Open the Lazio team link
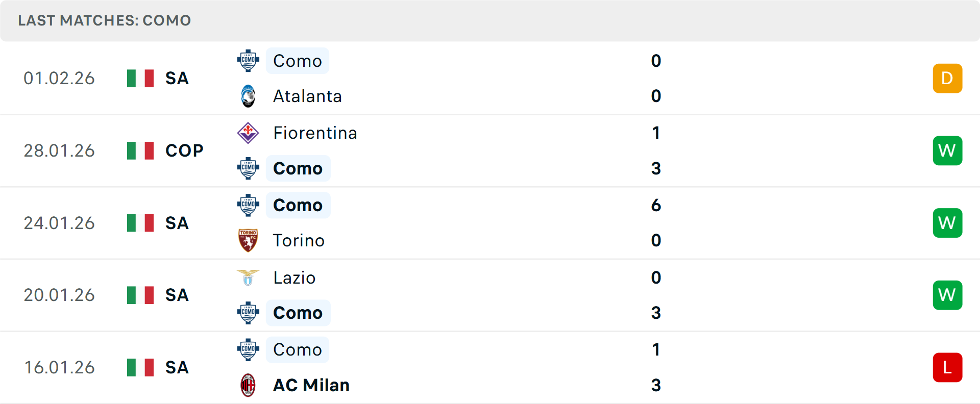The height and width of the screenshot is (404, 980). [x=295, y=277]
